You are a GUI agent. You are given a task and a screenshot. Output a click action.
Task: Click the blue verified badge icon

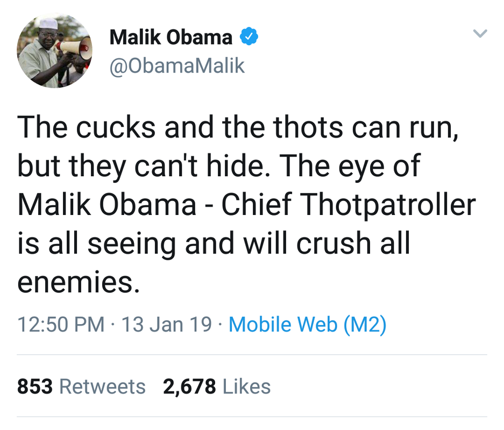249,37
